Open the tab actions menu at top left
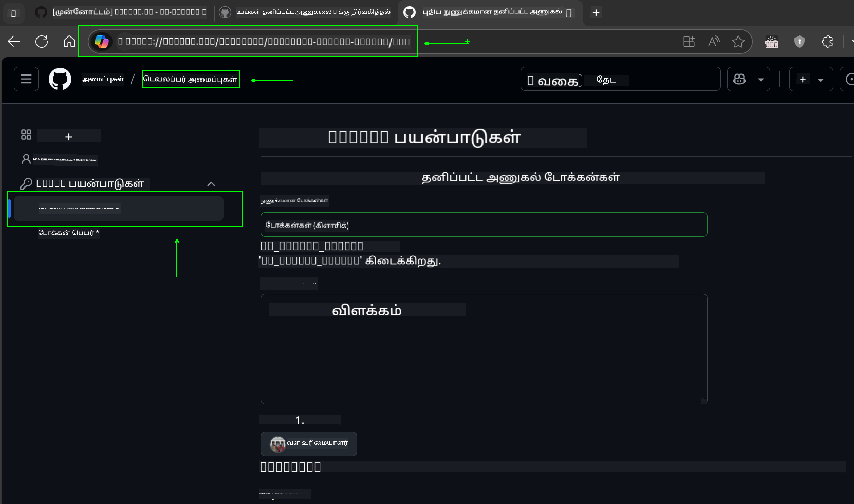The image size is (854, 504). tap(14, 13)
